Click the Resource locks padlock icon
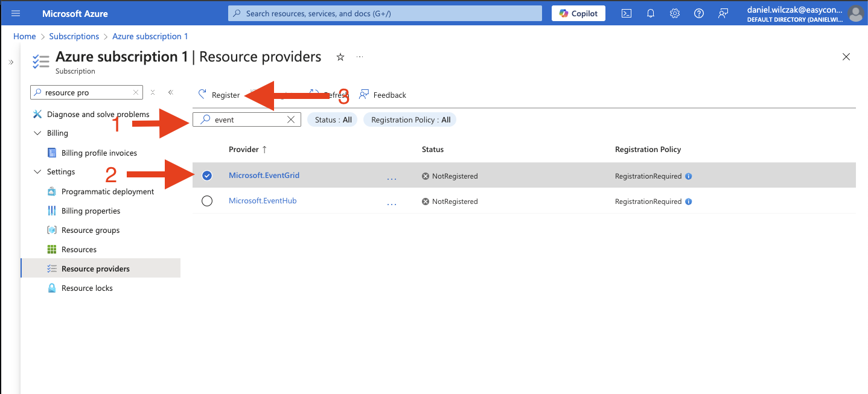This screenshot has width=868, height=394. [52, 288]
